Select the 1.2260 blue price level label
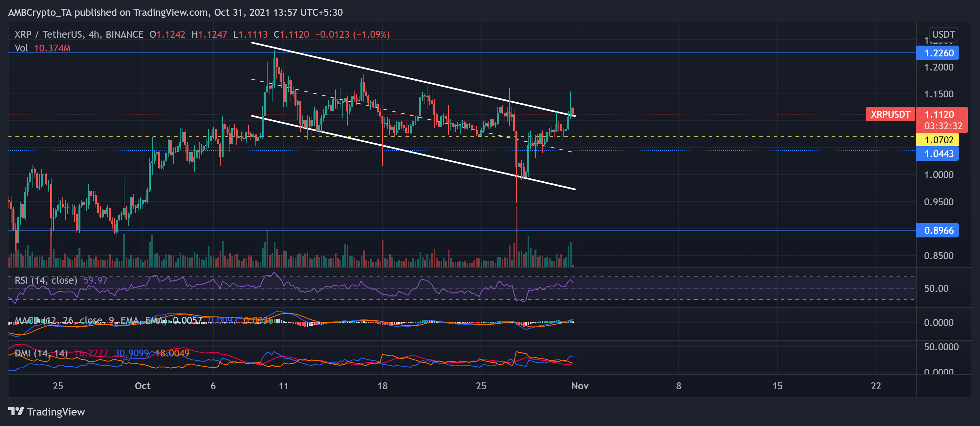Screen dimensions: 980x426 point(937,53)
